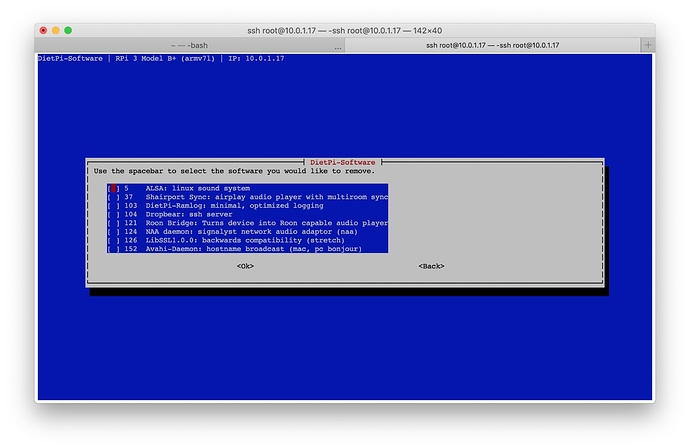Click the 'ALSA: linux sound system' row text
This screenshot has width=690, height=448.
click(198, 188)
